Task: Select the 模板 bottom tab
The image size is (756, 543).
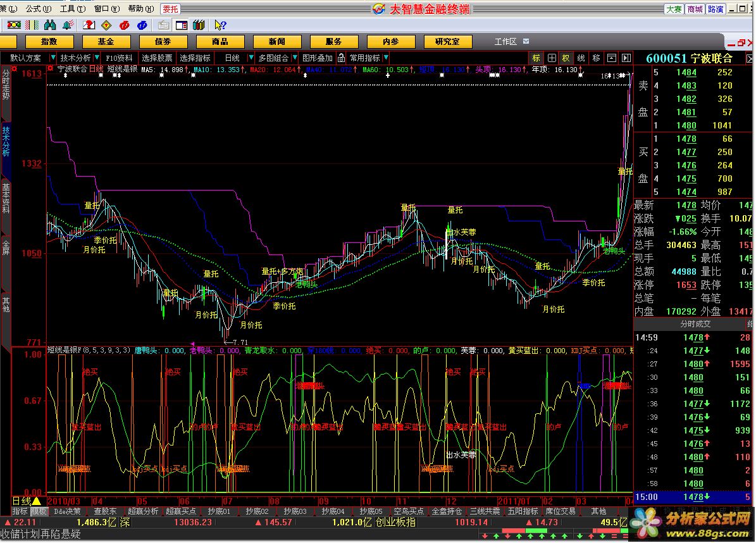Action: tap(39, 511)
